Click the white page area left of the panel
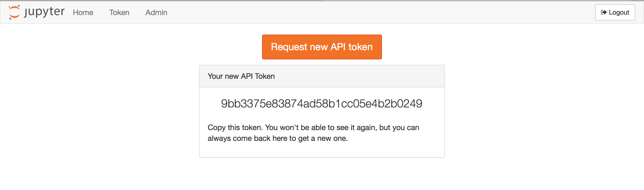 pos(100,108)
